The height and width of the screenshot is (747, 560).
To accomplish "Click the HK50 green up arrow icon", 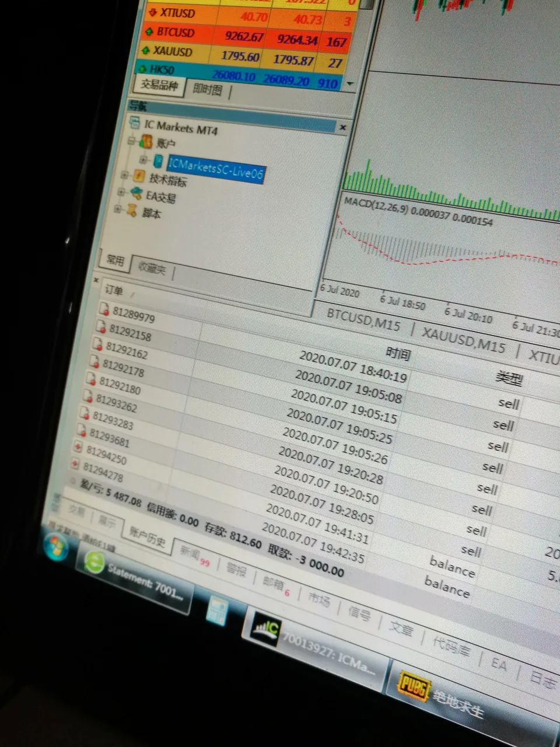I will (x=142, y=69).
